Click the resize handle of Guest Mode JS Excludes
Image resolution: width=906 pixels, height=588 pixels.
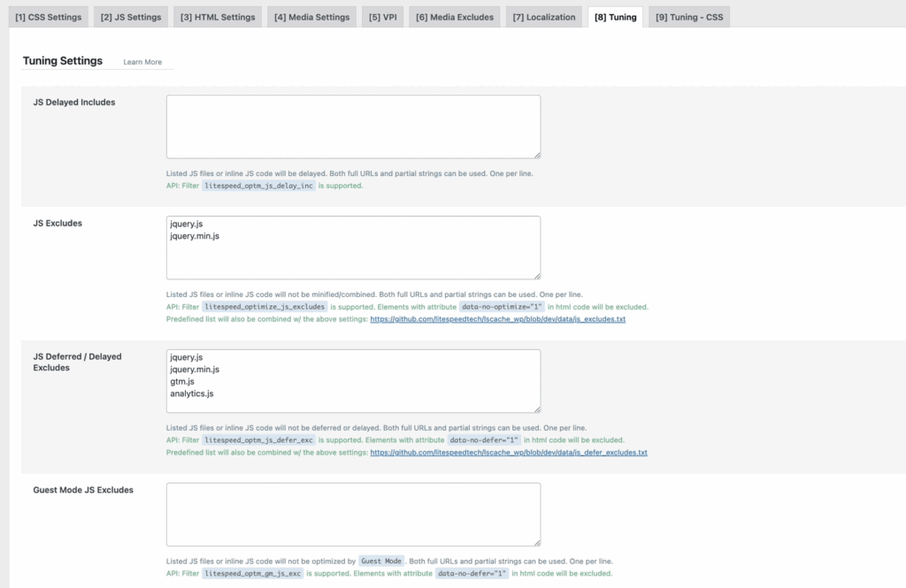tap(535, 541)
